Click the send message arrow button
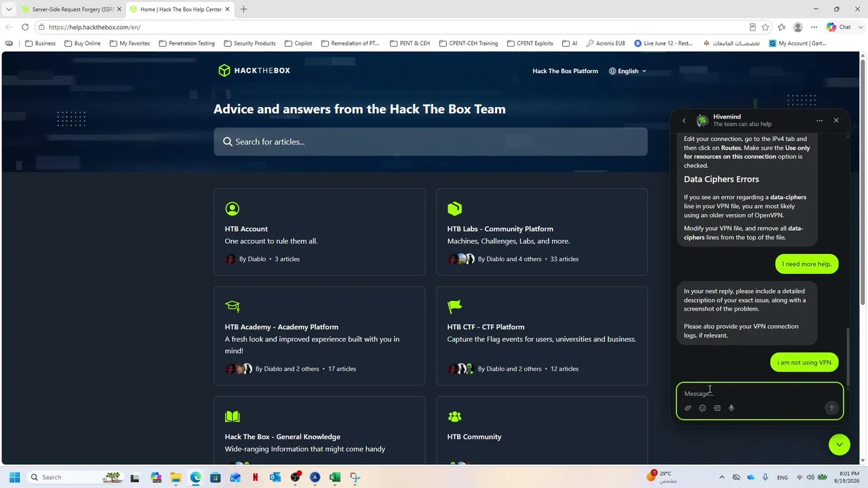Viewport: 868px width, 488px height. click(831, 408)
